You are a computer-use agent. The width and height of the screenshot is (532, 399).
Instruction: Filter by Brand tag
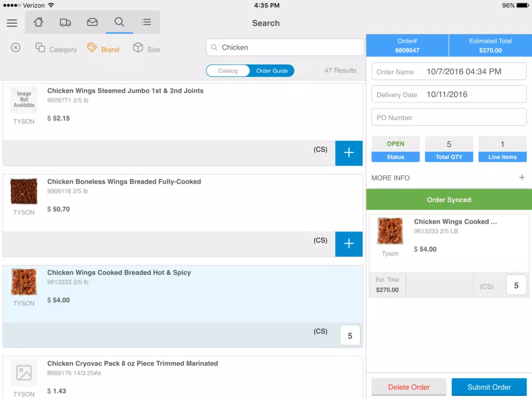click(103, 48)
